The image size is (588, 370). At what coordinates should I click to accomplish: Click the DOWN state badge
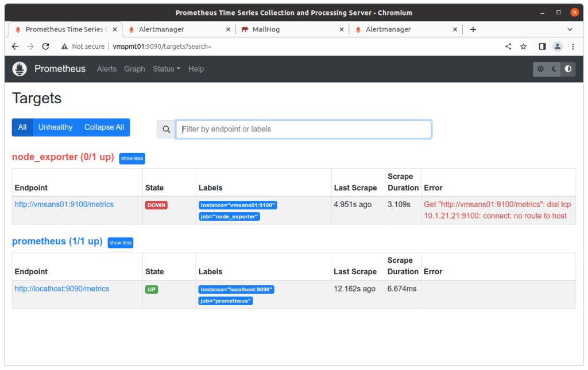pyautogui.click(x=156, y=205)
